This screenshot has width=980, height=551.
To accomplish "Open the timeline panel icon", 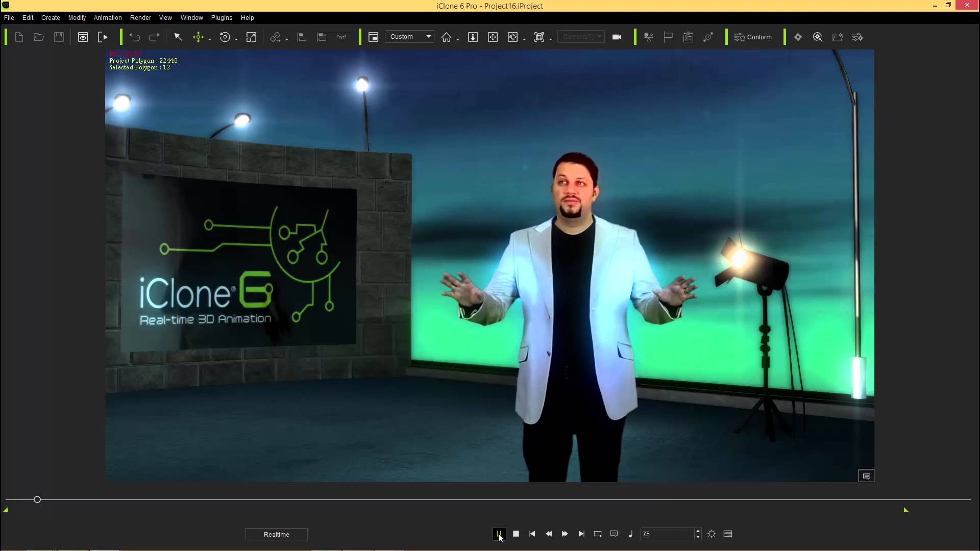I will (728, 534).
